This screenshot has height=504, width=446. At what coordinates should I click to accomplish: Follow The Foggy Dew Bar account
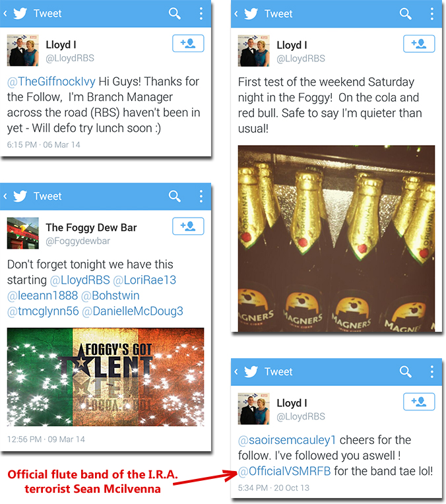point(188,226)
